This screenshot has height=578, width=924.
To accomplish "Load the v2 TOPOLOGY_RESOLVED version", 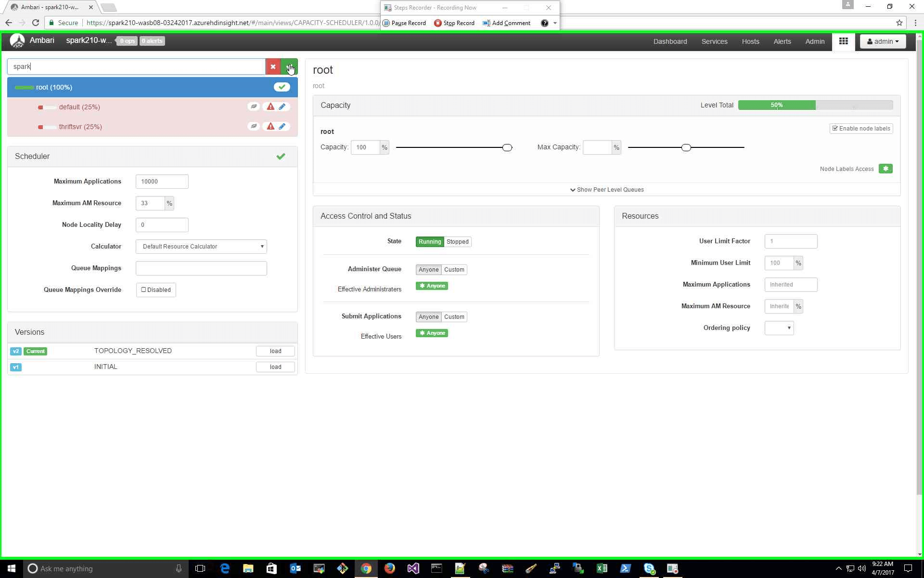I will coord(275,351).
